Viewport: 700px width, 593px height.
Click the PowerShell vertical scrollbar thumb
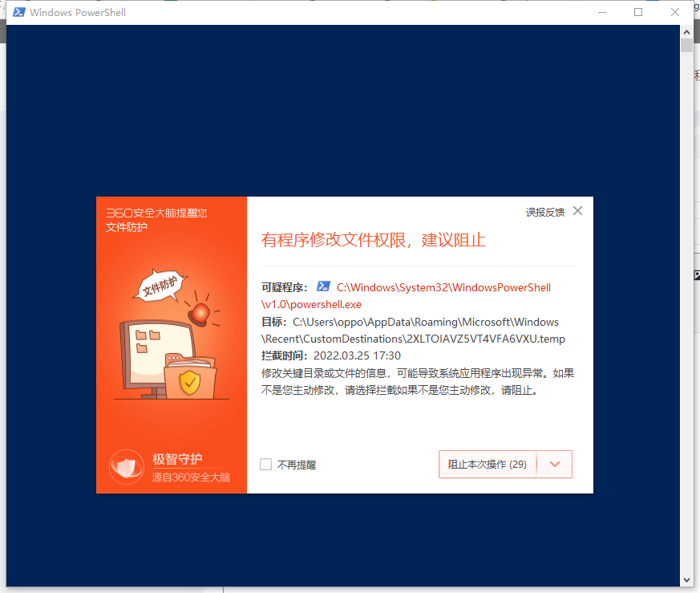(686, 46)
